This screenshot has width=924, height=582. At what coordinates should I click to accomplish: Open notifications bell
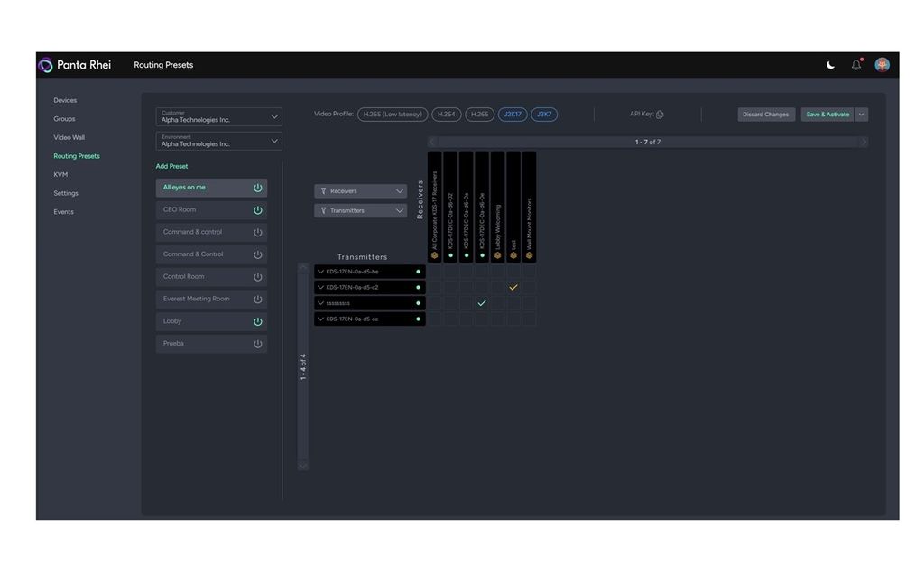pyautogui.click(x=855, y=65)
